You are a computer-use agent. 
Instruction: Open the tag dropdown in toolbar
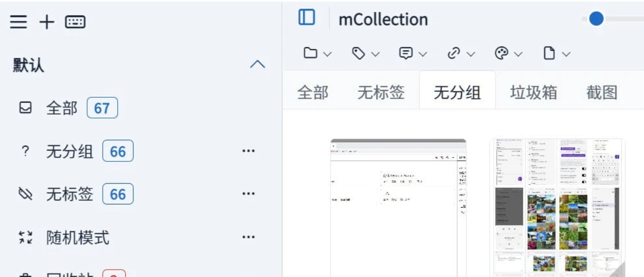coord(366,53)
